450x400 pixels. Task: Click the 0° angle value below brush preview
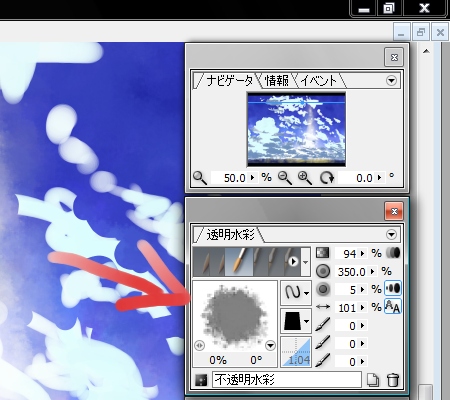[256, 360]
